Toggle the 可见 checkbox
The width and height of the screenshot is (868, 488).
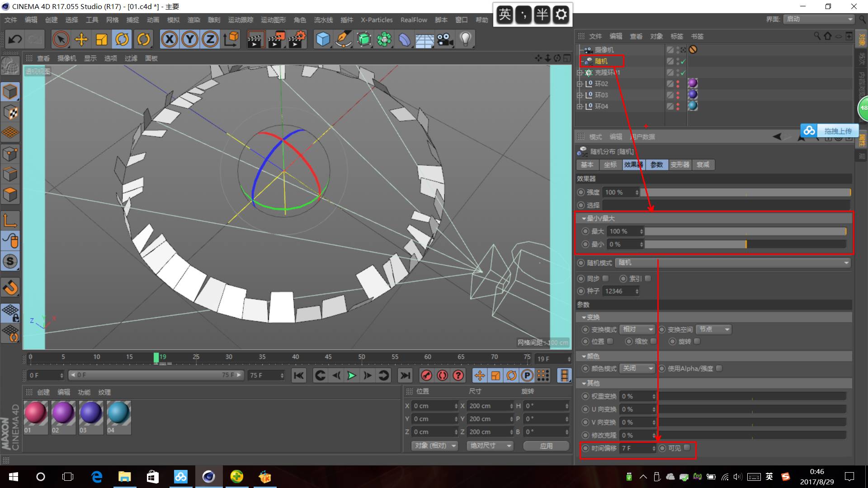click(x=687, y=448)
